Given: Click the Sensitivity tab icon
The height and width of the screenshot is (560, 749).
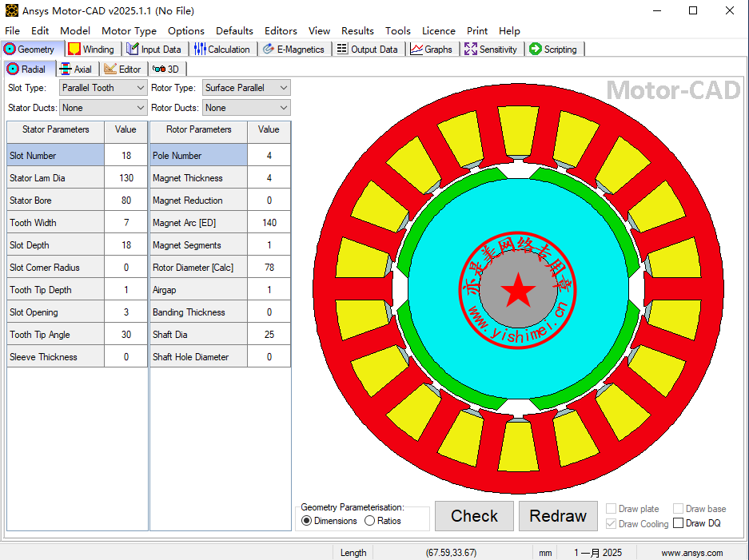Looking at the screenshot, I should [x=471, y=50].
